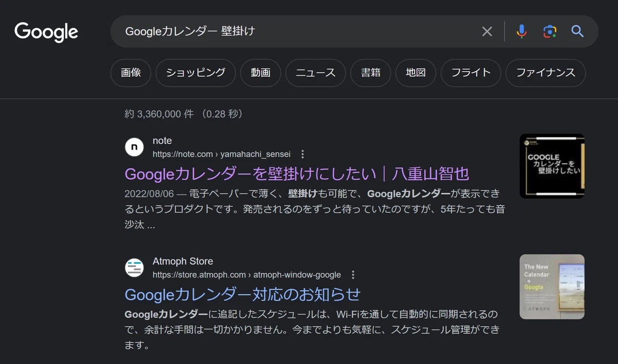Start voice search with the microphone icon
Screen dimensions: 618x364
(522, 31)
